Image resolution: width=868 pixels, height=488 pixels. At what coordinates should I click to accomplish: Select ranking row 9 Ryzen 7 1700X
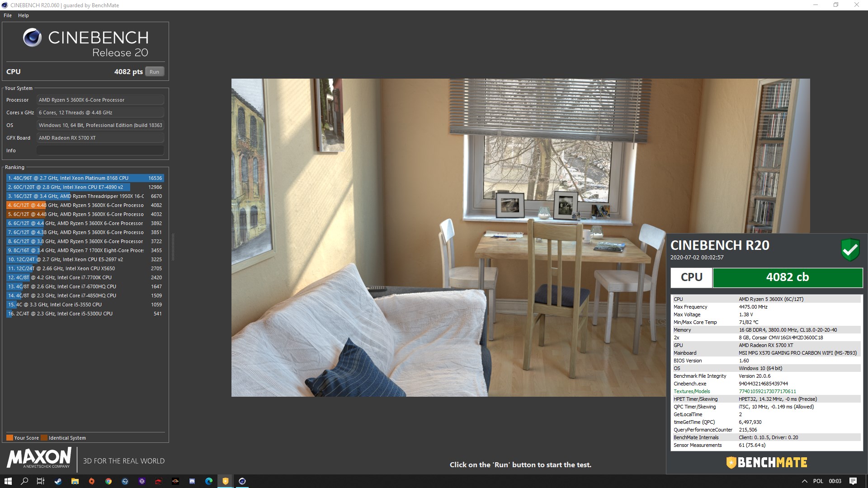pyautogui.click(x=85, y=250)
